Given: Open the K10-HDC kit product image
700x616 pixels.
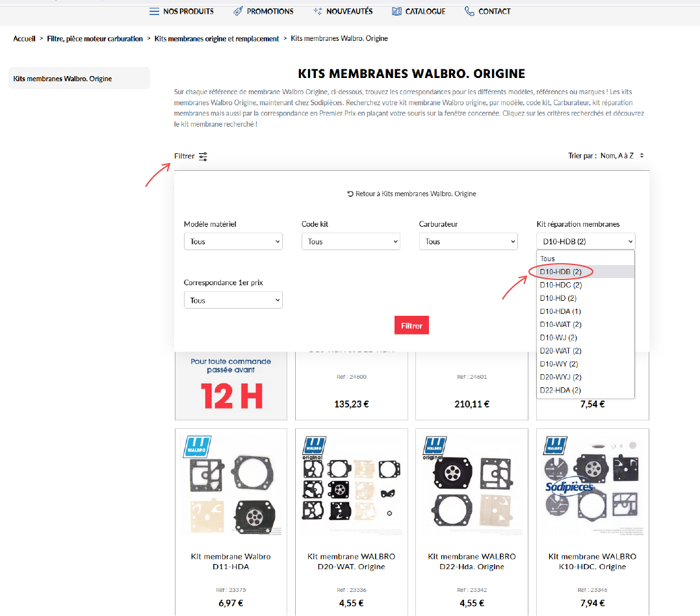Looking at the screenshot, I should point(592,485).
